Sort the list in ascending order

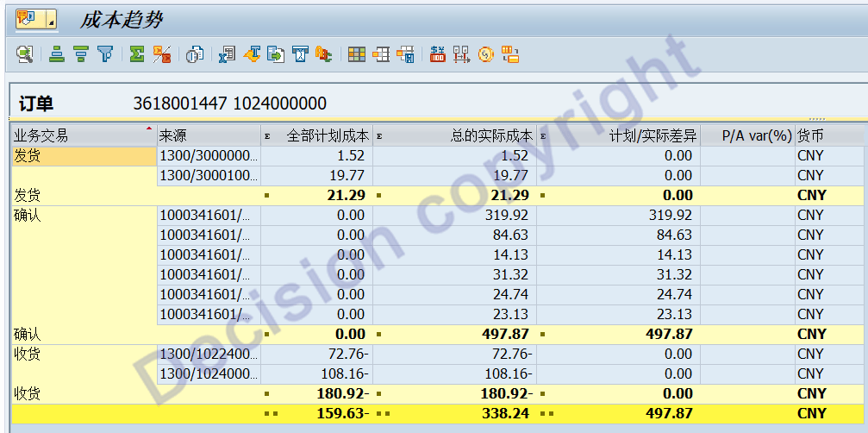pyautogui.click(x=57, y=54)
